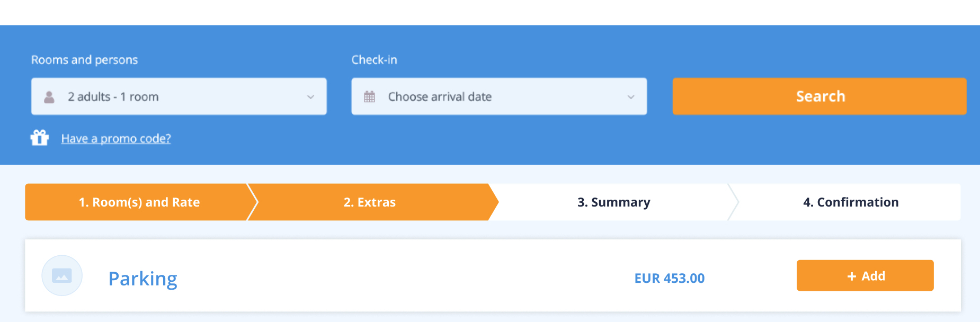Switch to the '3. Summary' step
Image resolution: width=980 pixels, height=322 pixels.
click(613, 202)
